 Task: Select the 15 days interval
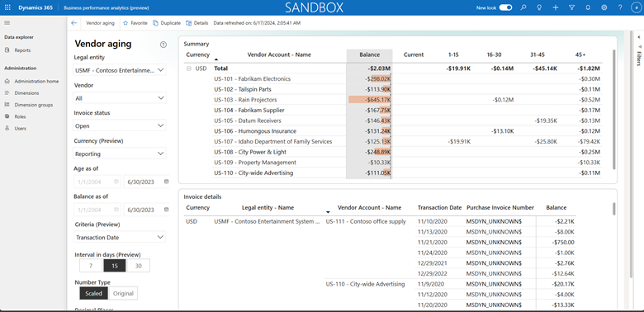[x=115, y=266]
